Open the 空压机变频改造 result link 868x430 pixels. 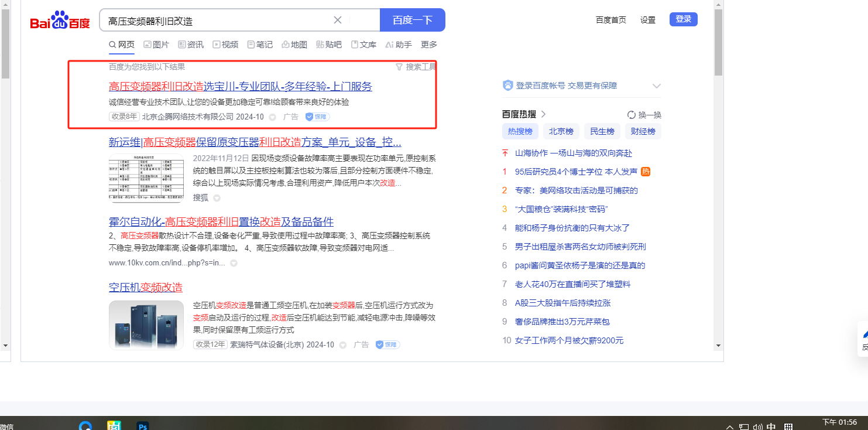(146, 287)
